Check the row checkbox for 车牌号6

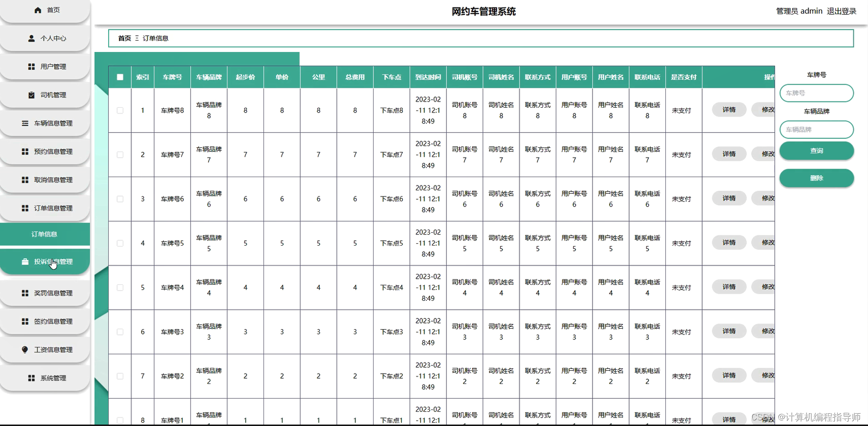click(x=120, y=199)
